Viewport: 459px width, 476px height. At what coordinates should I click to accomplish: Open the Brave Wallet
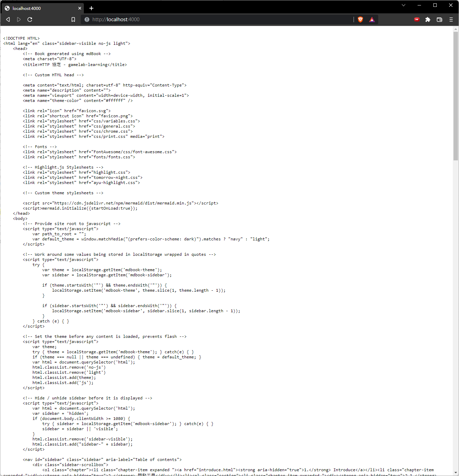click(x=439, y=19)
